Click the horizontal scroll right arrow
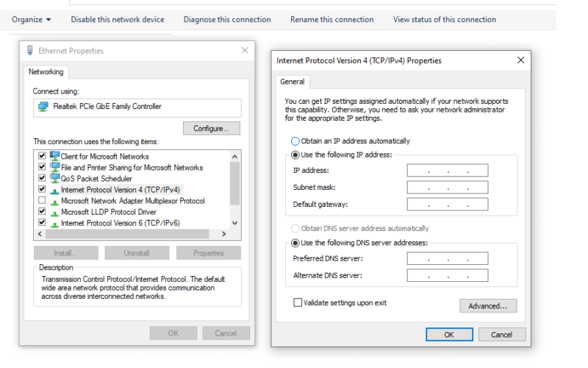The image size is (588, 368). (x=224, y=234)
